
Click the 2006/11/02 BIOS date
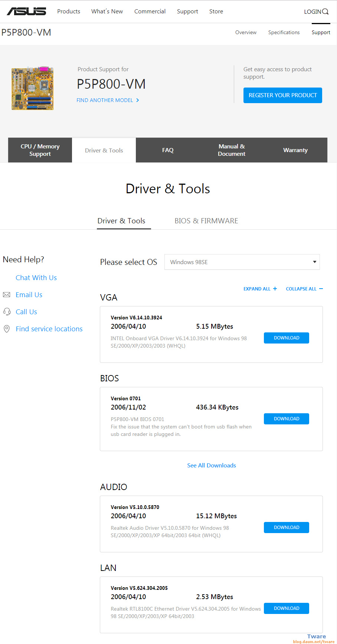tap(128, 407)
